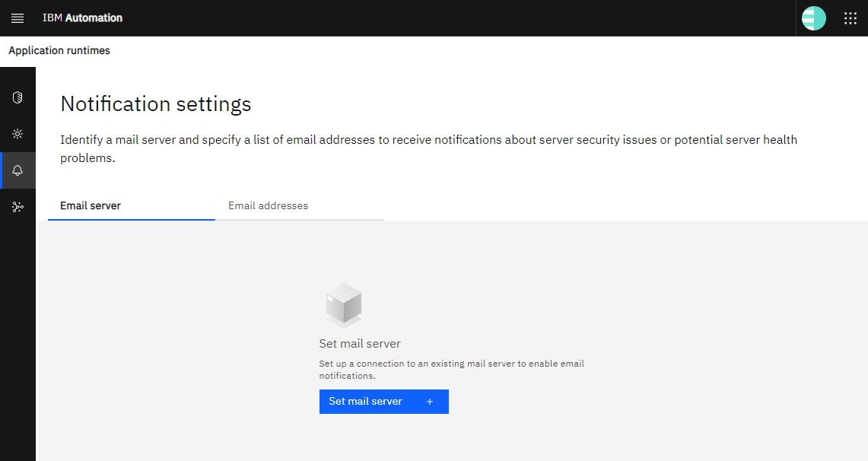Open the app switcher grid
Viewport: 868px width, 461px height.
click(851, 18)
